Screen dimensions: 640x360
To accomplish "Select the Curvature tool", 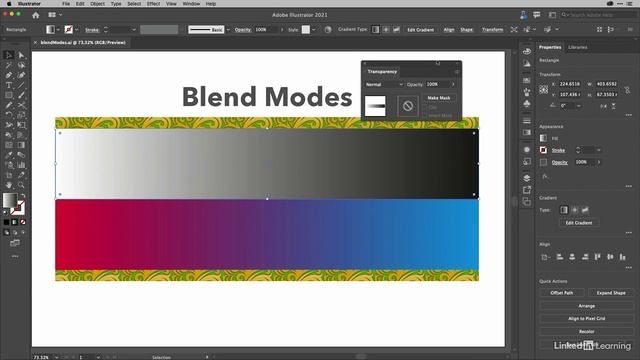I will [21, 75].
